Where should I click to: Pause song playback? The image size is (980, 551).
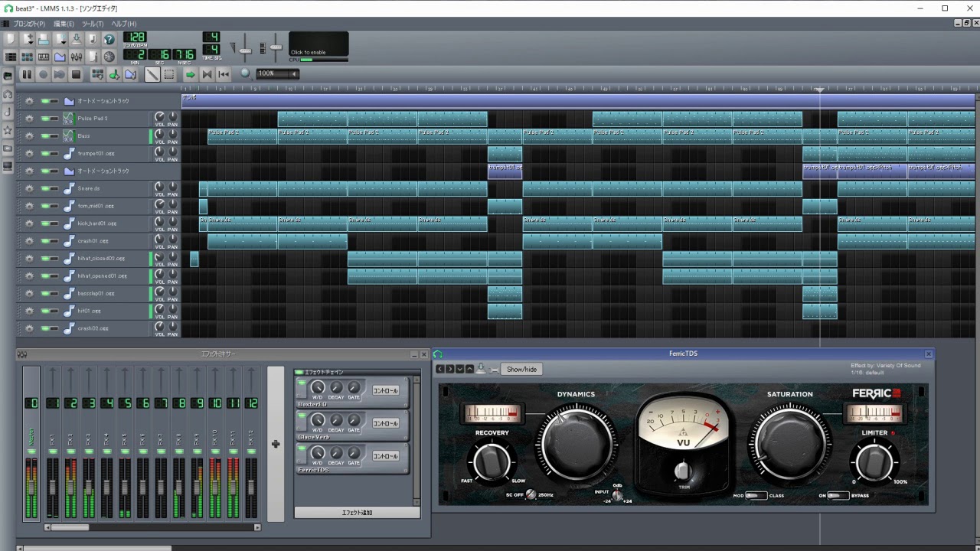click(x=27, y=74)
